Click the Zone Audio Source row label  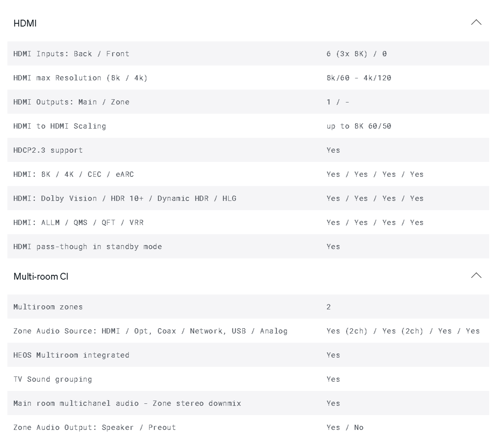[150, 331]
